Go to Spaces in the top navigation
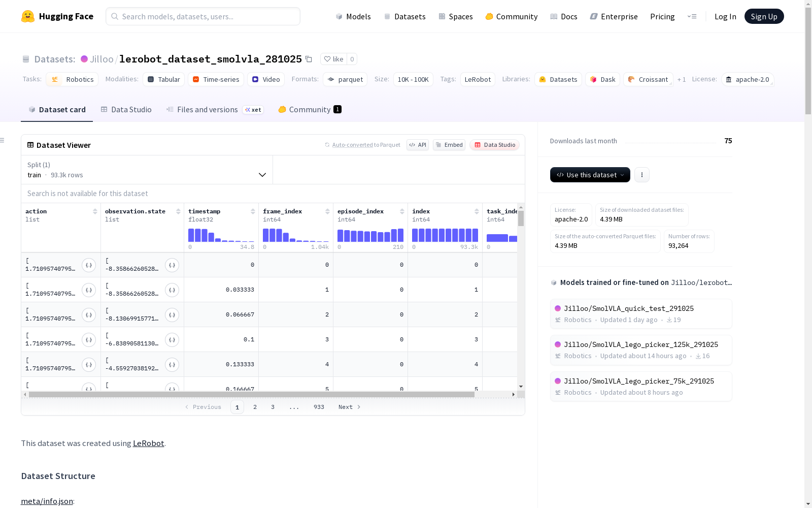 tap(455, 16)
